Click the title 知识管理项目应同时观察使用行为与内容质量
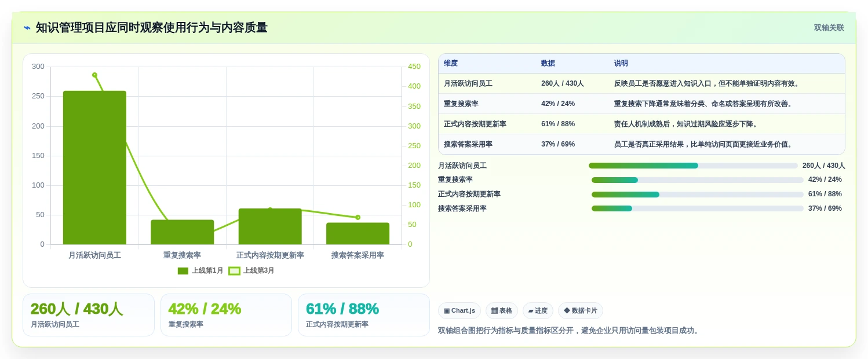Viewport: 868px width, 359px height. [151, 28]
